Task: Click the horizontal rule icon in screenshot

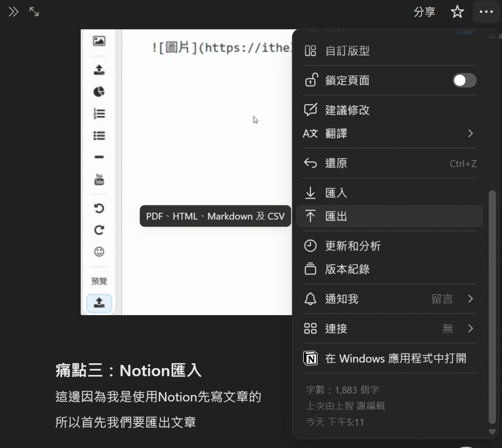Action: [x=99, y=157]
